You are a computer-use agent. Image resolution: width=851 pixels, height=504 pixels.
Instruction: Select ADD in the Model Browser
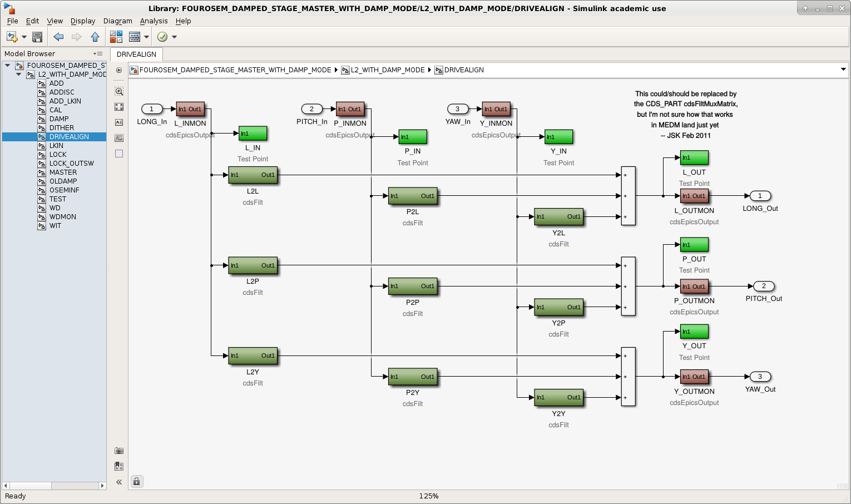tap(57, 83)
